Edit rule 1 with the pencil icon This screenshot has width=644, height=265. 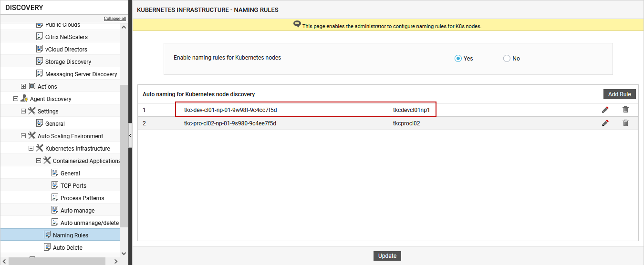[605, 110]
